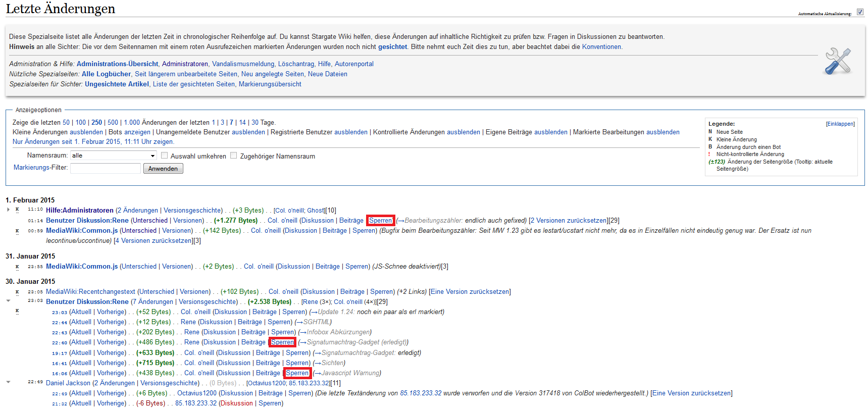Collapse the Daniel Jackson change group
The width and height of the screenshot is (868, 409).
(x=8, y=382)
